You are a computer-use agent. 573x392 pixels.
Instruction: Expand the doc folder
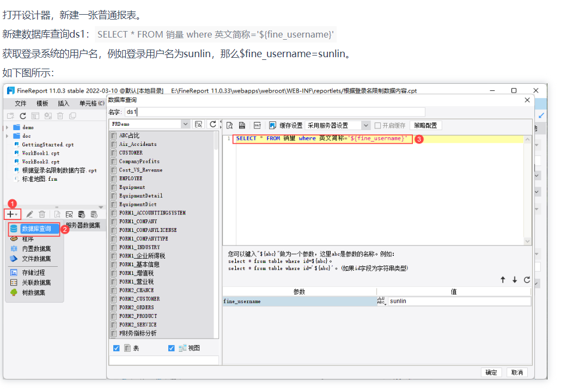7,136
